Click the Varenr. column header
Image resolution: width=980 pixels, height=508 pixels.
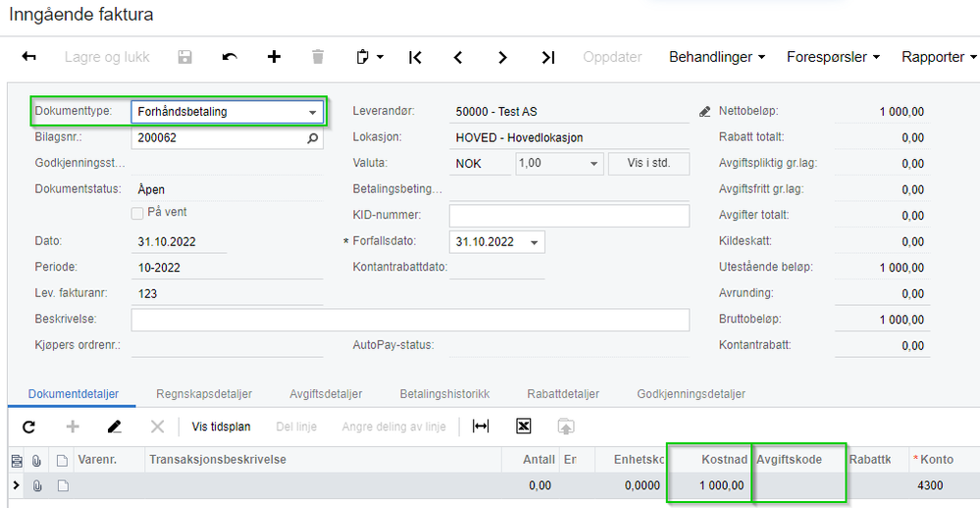coord(109,460)
